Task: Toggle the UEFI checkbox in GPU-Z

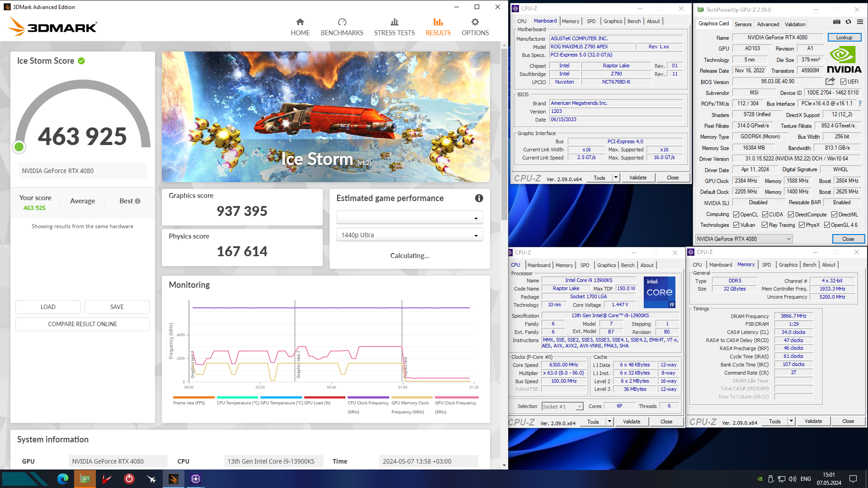Action: click(843, 82)
